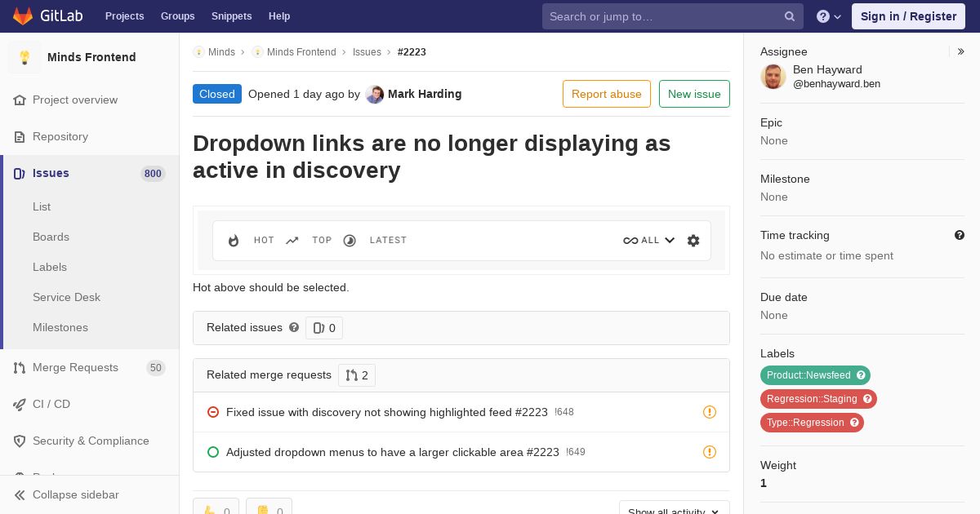Click pipeline warning icon for !648

(x=710, y=412)
